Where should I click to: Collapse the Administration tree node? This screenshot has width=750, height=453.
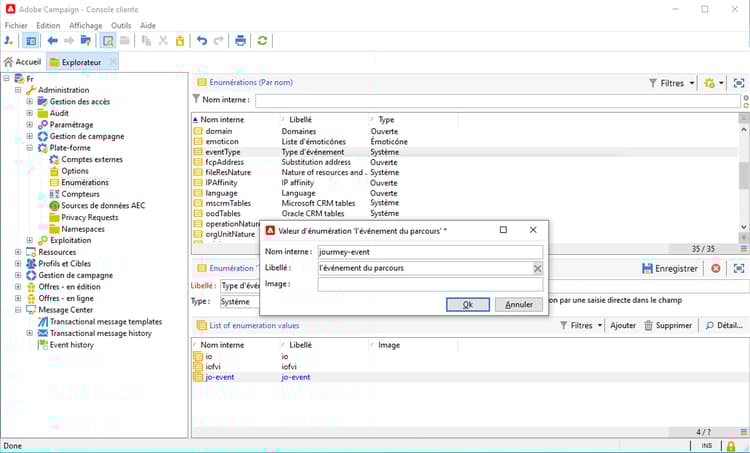[x=18, y=90]
